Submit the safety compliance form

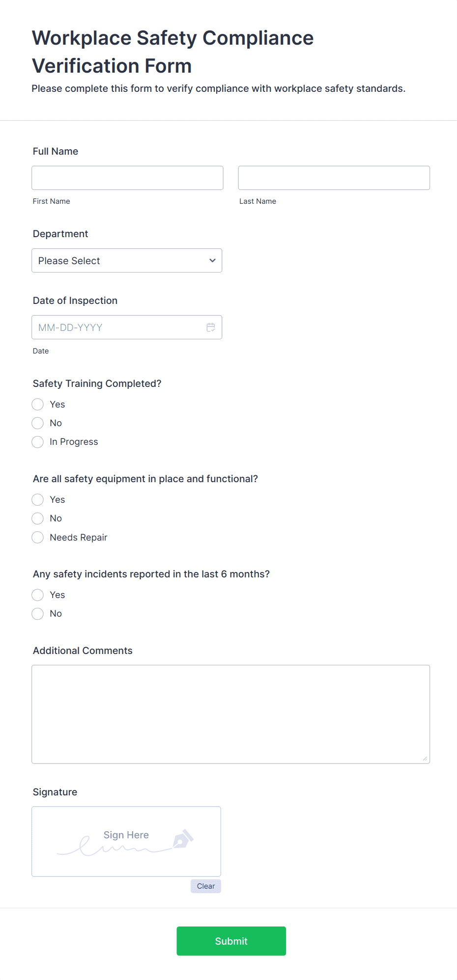[231, 941]
